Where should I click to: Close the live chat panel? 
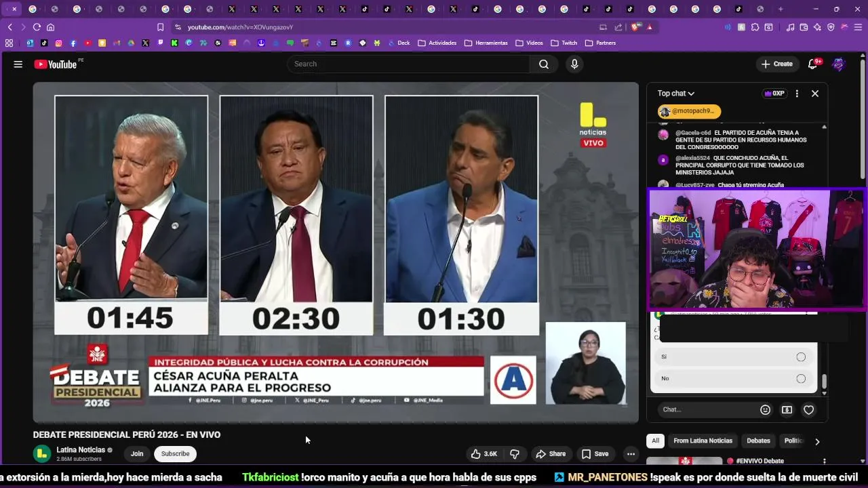click(x=815, y=94)
